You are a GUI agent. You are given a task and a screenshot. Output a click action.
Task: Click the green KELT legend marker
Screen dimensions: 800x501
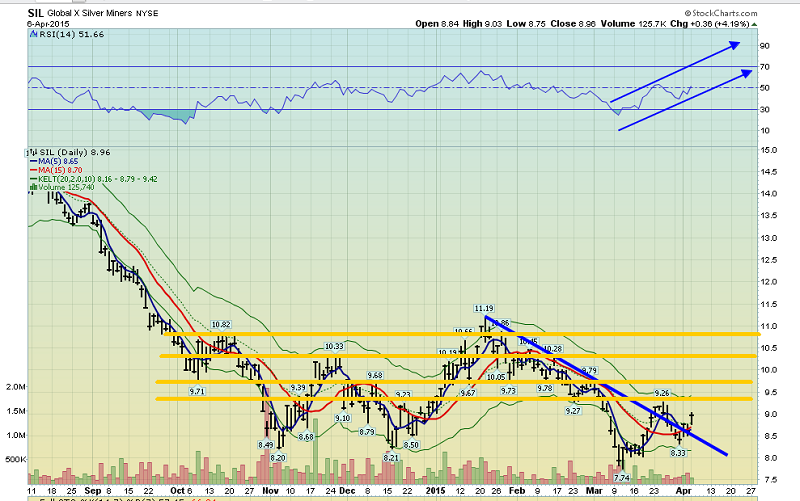pos(32,179)
